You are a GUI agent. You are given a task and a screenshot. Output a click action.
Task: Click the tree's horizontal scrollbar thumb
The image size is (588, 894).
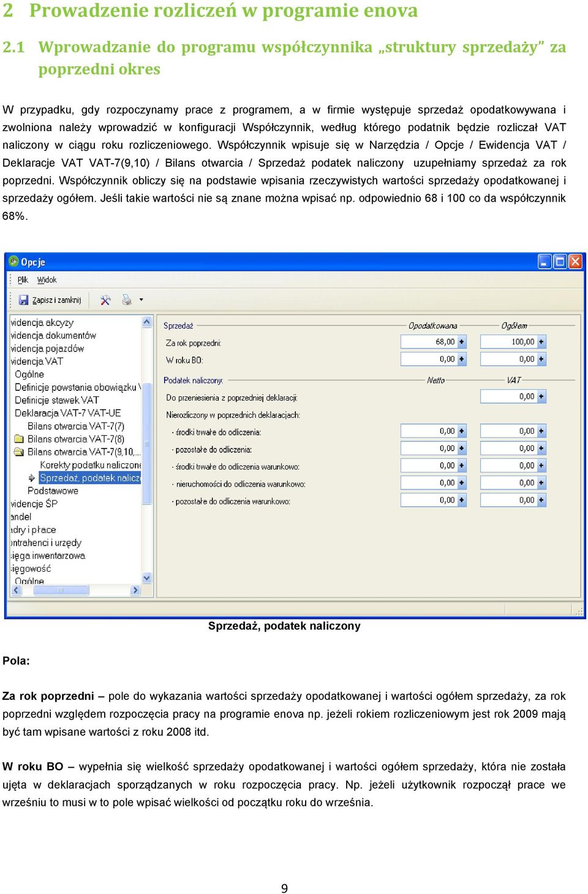tap(61, 590)
